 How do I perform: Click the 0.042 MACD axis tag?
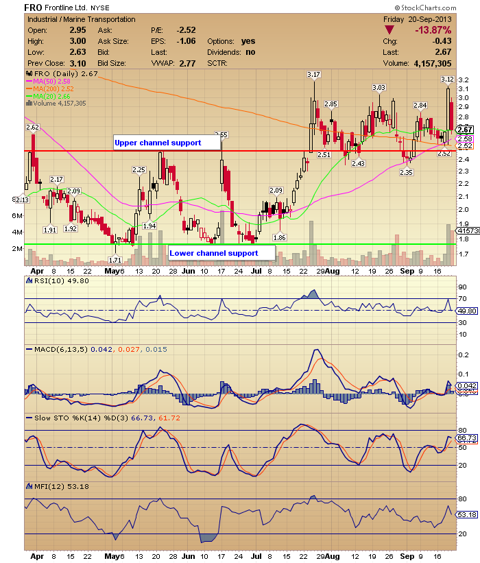[466, 386]
